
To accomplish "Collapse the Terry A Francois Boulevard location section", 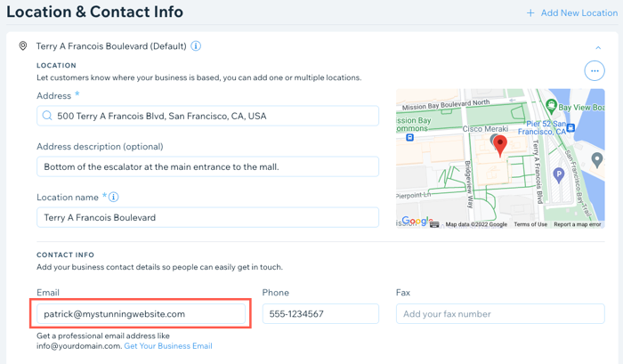I will coord(598,48).
